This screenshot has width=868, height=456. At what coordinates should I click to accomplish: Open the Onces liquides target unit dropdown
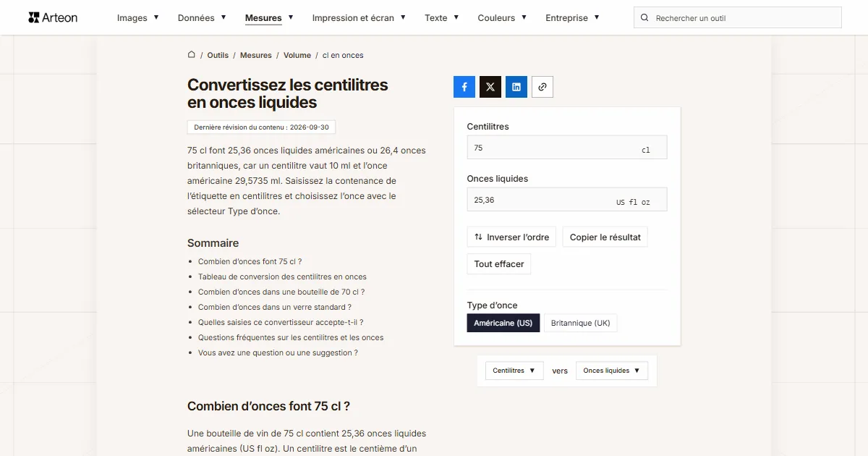point(612,371)
